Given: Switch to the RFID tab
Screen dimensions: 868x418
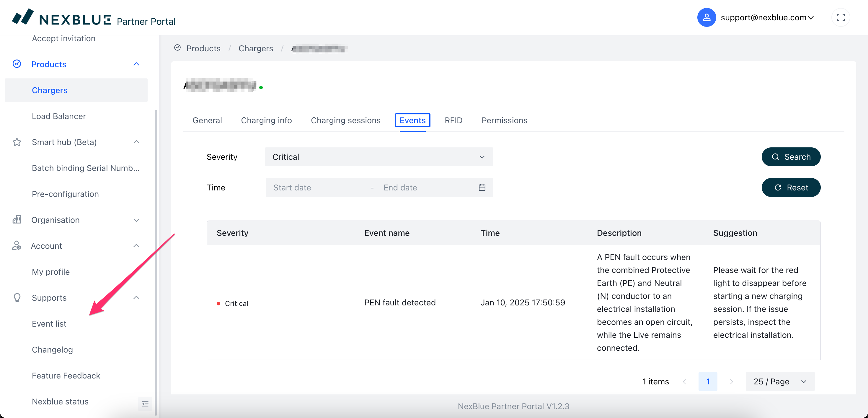Looking at the screenshot, I should [453, 121].
